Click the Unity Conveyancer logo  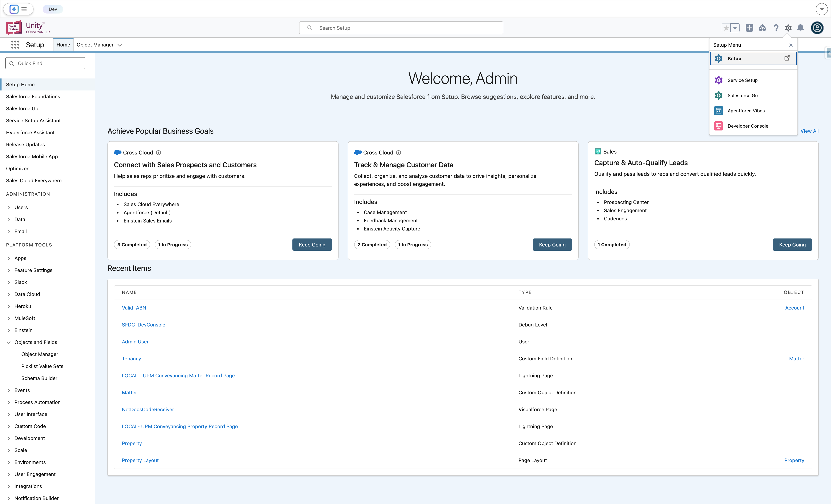(28, 28)
